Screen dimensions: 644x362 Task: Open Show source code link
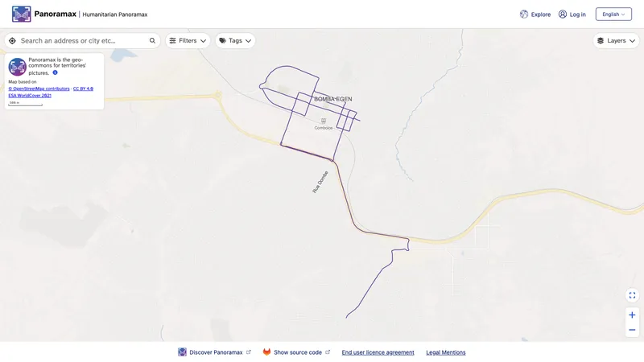coord(298,352)
